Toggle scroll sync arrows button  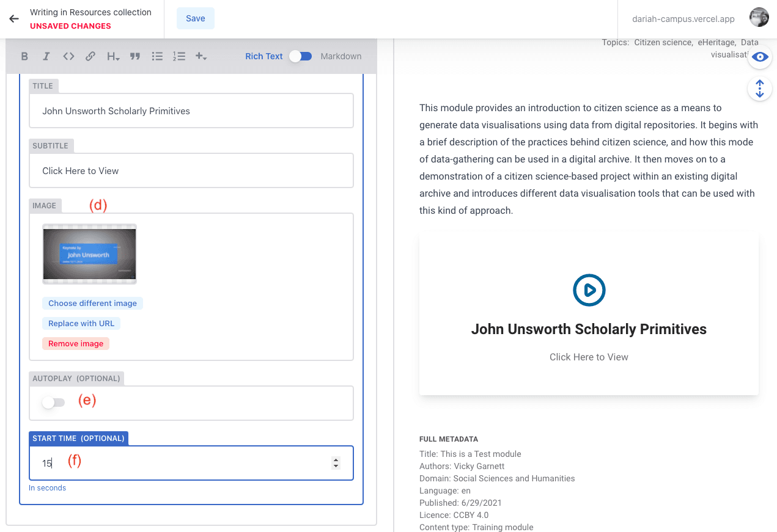760,89
